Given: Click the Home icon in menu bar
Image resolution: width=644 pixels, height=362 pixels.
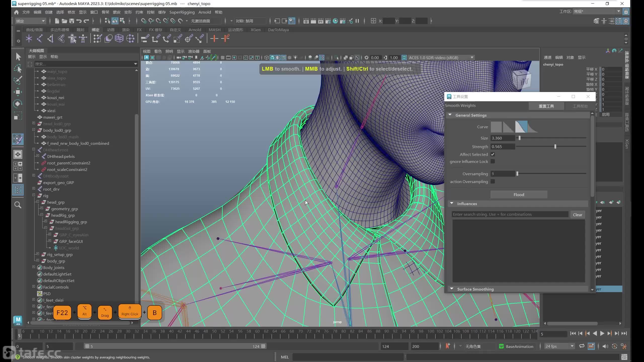Looking at the screenshot, I should 16,12.
